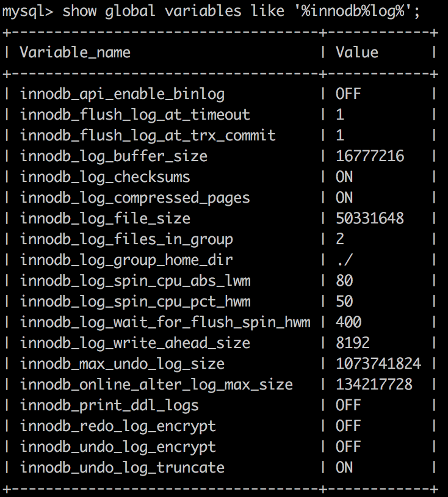Select innodb_flush_log_at_trx_commit variable text
The image size is (448, 497).
148,136
